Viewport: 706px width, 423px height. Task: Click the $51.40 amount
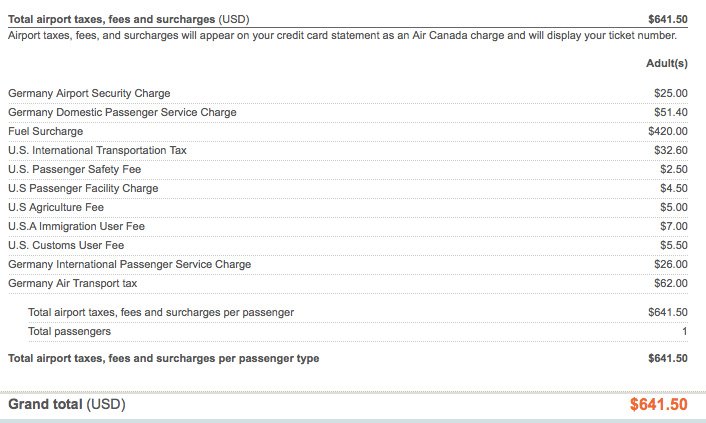(x=670, y=112)
